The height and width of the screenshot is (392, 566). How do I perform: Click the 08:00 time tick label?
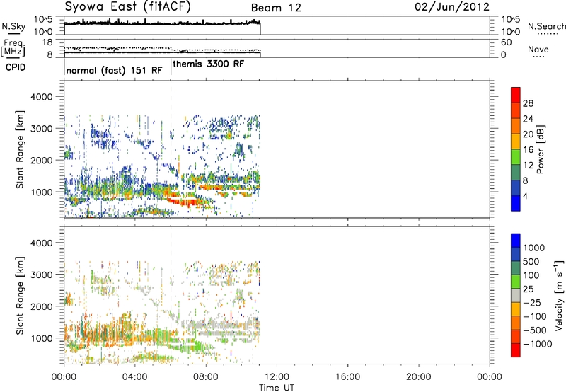click(206, 377)
